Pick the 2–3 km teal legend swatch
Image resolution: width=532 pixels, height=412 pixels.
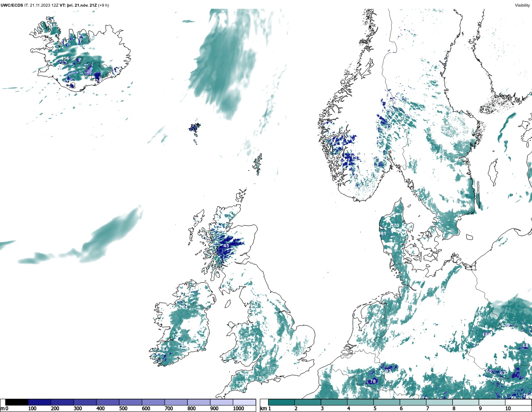pos(308,402)
